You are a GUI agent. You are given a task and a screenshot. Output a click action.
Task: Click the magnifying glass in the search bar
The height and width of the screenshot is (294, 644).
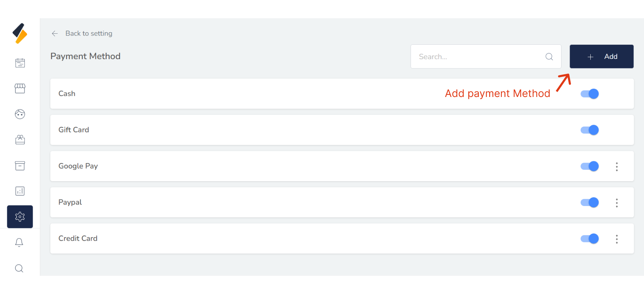[x=549, y=56]
